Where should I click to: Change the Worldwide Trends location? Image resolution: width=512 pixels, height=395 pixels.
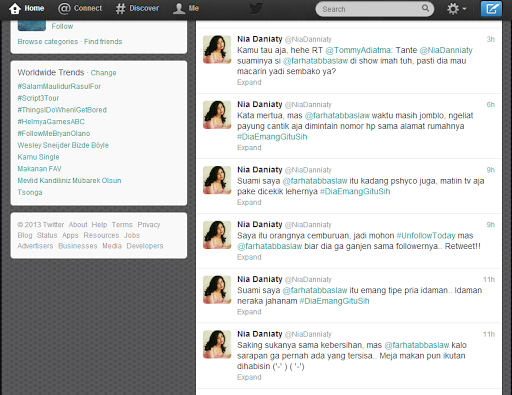[x=103, y=73]
